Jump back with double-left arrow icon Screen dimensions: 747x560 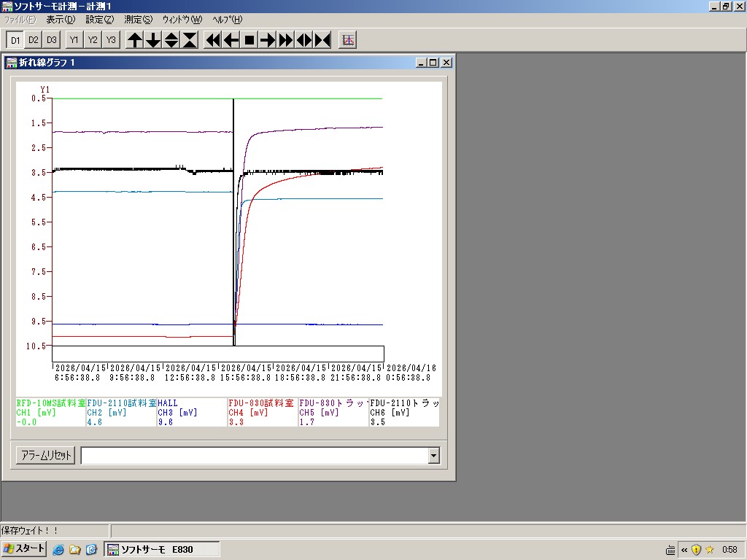213,40
